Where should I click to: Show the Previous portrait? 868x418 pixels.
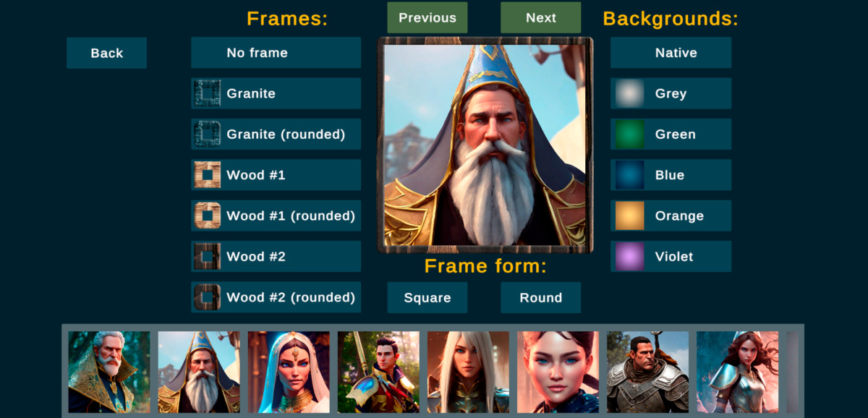(x=427, y=17)
